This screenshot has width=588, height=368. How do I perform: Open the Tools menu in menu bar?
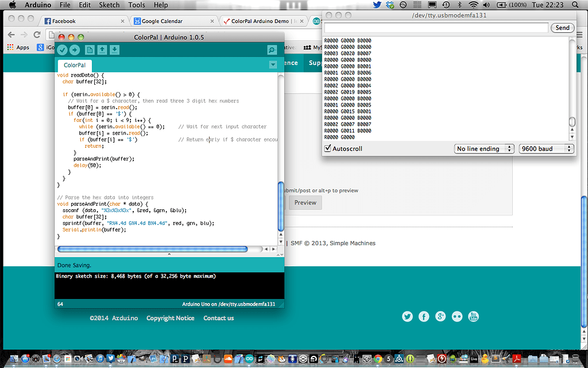pyautogui.click(x=137, y=5)
